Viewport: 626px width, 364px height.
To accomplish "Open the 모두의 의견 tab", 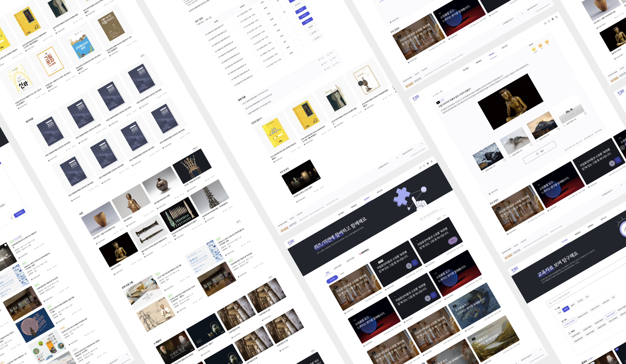I will coord(350,260).
